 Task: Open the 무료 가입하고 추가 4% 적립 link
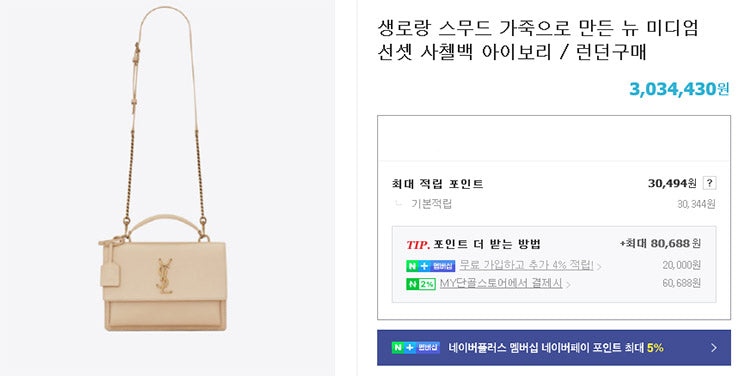click(526, 265)
